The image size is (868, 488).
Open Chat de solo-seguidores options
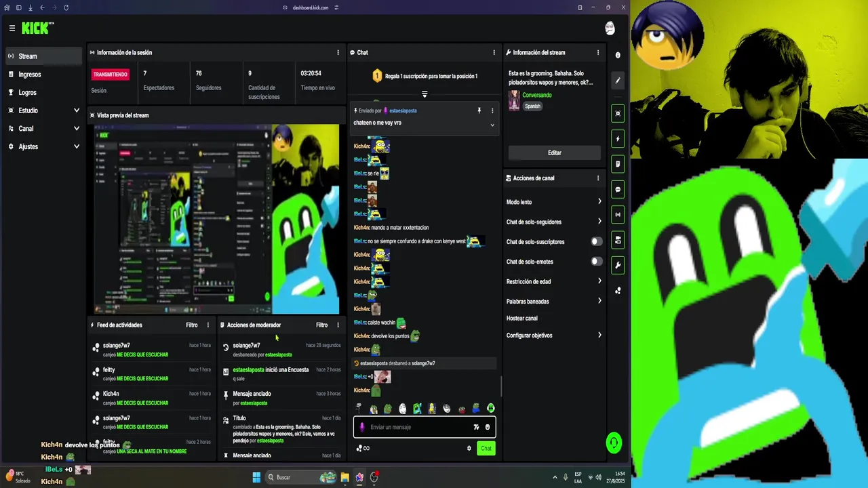click(554, 222)
